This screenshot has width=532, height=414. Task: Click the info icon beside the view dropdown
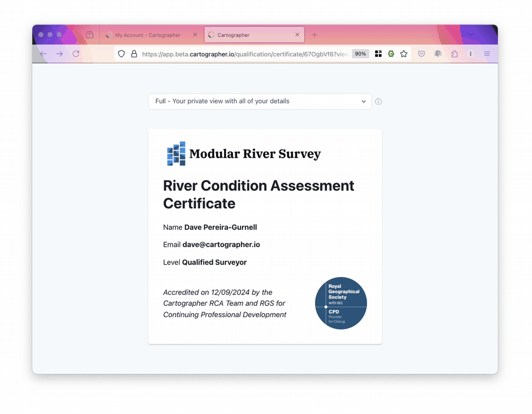point(378,101)
